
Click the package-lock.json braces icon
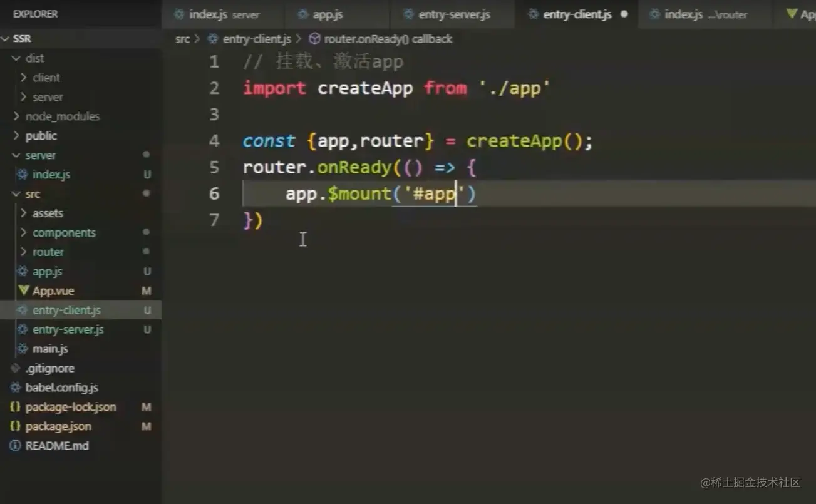tap(15, 407)
